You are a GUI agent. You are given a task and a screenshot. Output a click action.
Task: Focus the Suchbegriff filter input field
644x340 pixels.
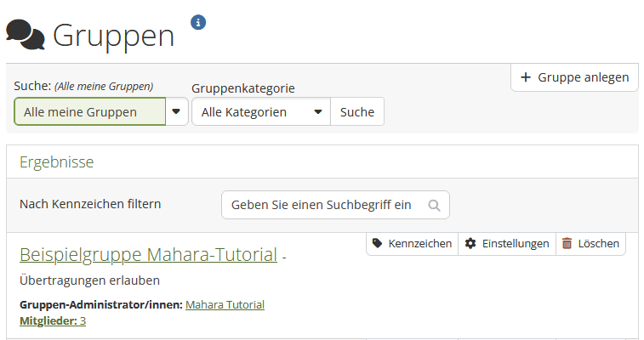(335, 205)
